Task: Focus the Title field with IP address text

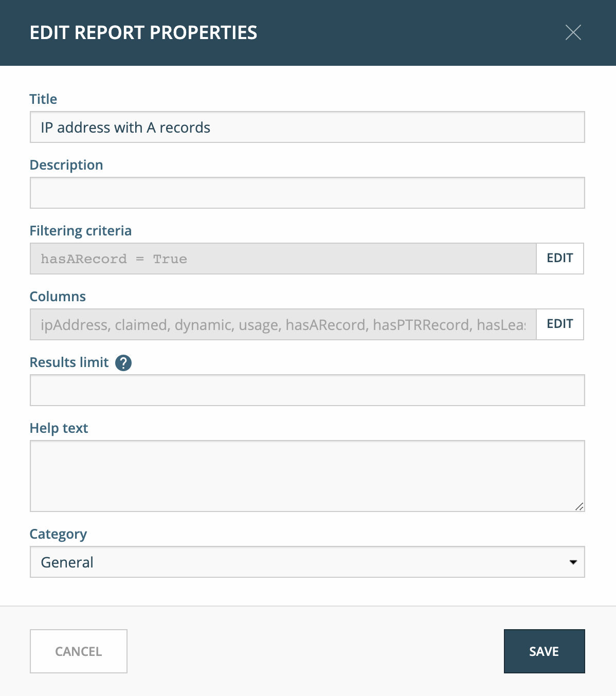Action: tap(307, 127)
